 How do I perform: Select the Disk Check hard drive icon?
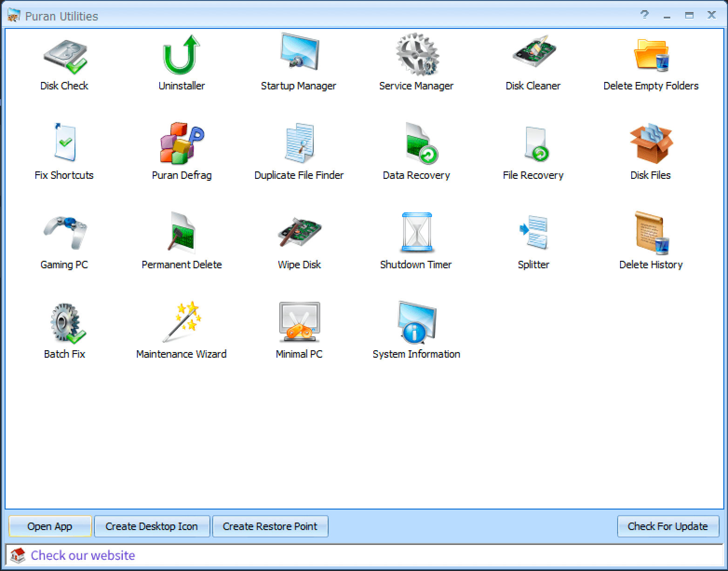click(65, 56)
